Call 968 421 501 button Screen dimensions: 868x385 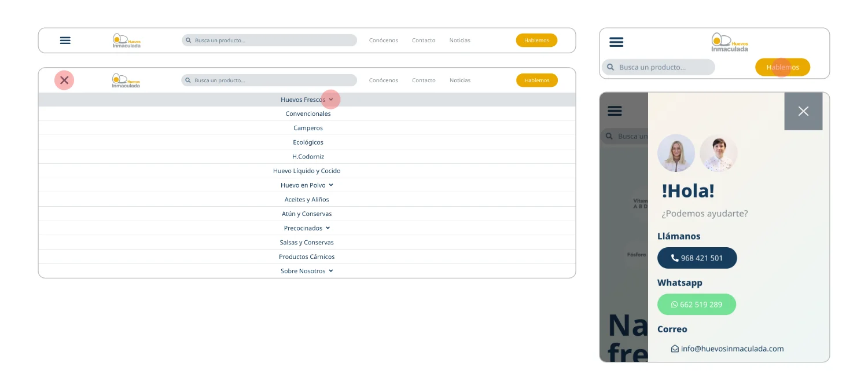pos(697,258)
